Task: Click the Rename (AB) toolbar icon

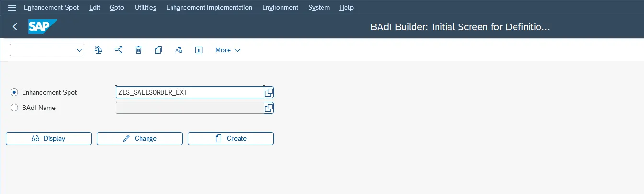Action: pyautogui.click(x=179, y=50)
